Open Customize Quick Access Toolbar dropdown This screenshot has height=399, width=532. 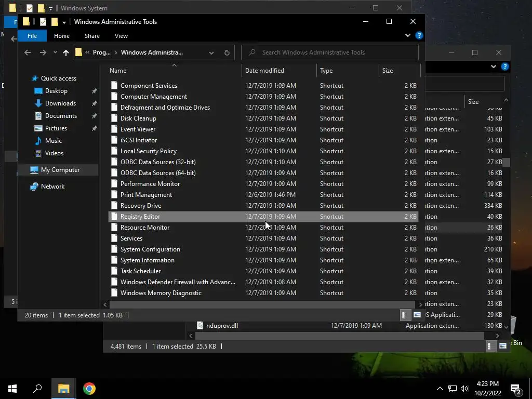coord(64,22)
